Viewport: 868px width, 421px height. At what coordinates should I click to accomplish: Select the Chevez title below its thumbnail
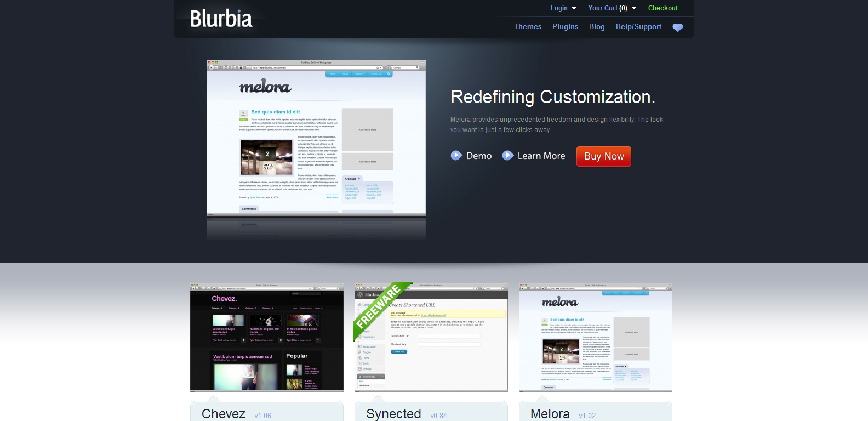224,414
